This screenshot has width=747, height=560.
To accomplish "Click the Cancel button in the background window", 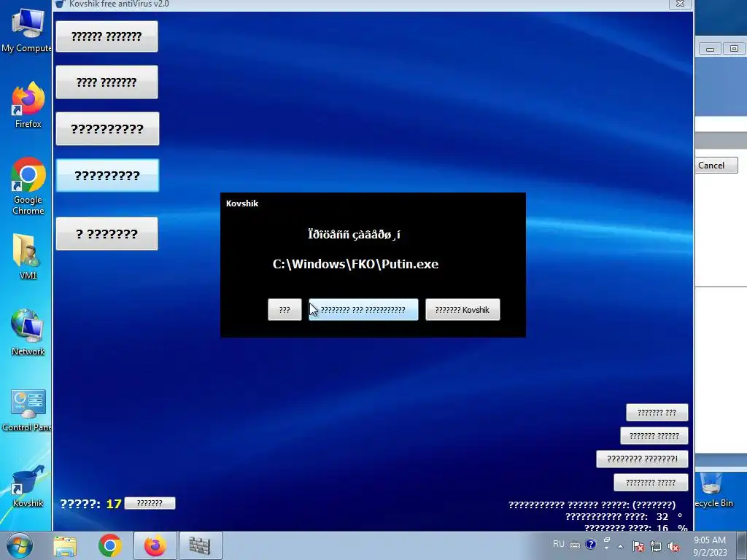I will (716, 166).
